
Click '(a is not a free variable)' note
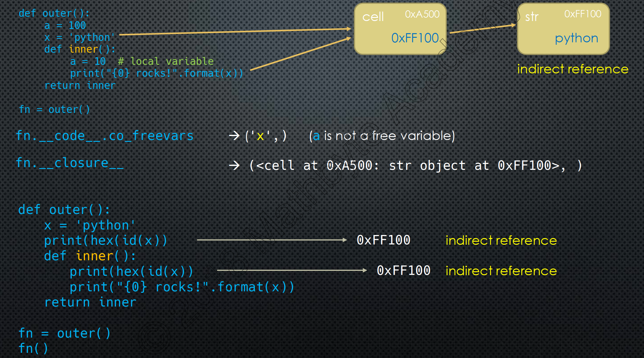pos(382,136)
